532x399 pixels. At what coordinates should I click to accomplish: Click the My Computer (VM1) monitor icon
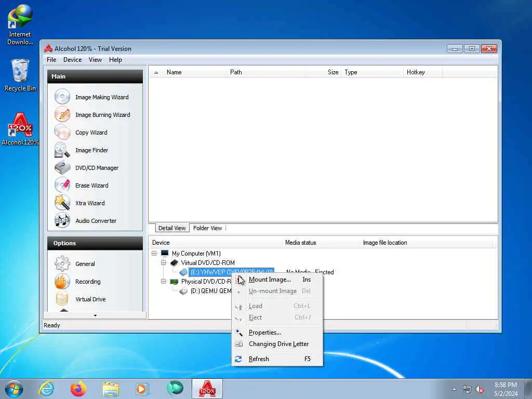165,253
